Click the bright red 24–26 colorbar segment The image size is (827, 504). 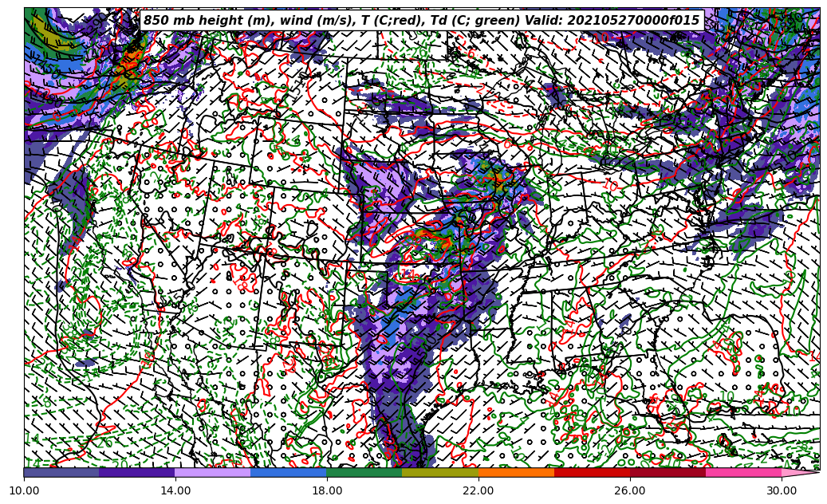[x=592, y=472]
